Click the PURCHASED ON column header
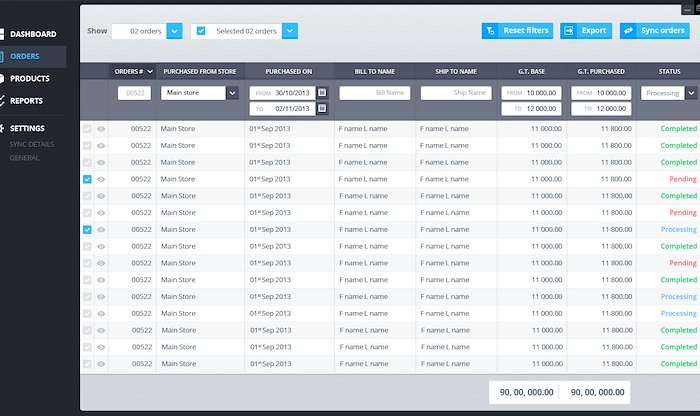The height and width of the screenshot is (416, 700). click(289, 71)
